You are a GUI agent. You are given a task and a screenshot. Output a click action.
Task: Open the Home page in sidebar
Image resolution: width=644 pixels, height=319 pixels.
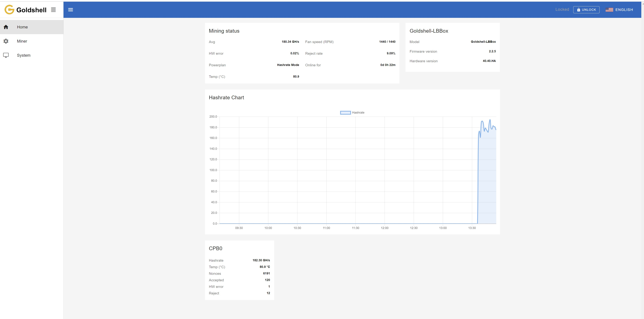31,27
